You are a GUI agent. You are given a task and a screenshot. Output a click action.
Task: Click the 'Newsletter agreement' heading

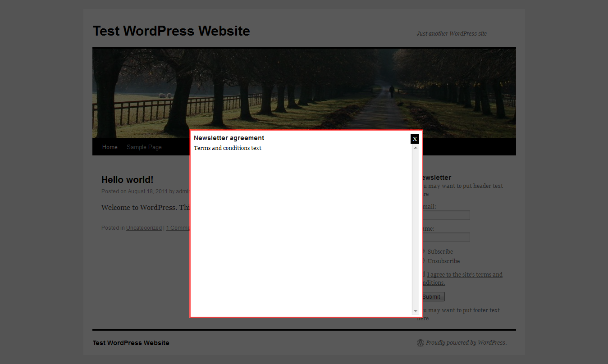point(229,138)
